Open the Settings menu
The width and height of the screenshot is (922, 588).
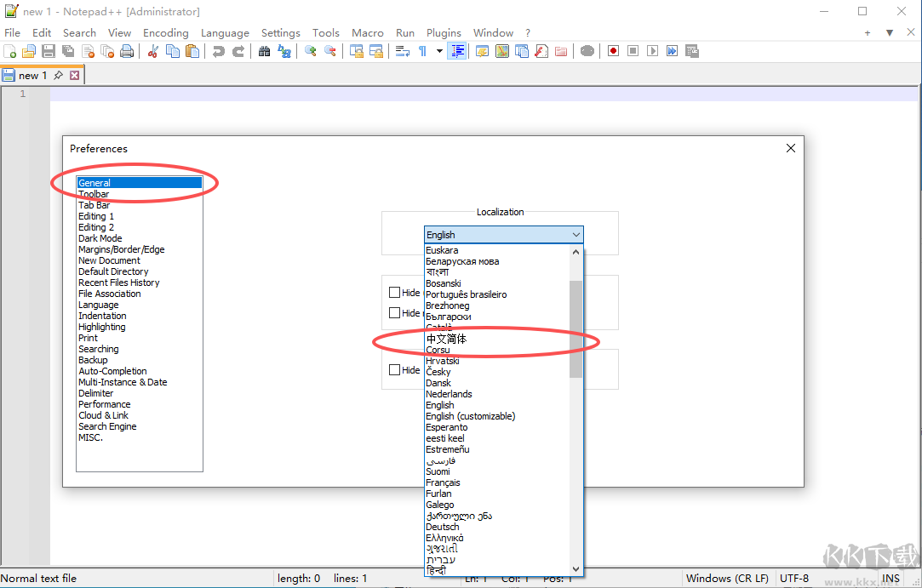point(280,33)
